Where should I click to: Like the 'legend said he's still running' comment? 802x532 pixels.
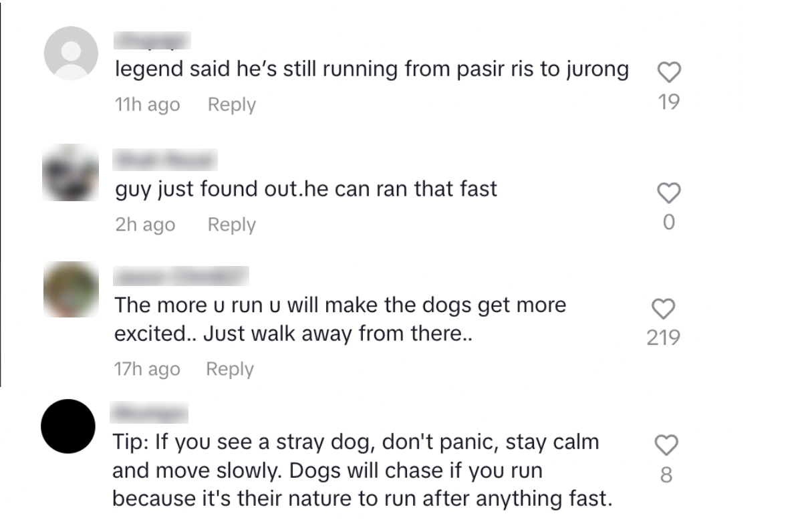coord(668,72)
